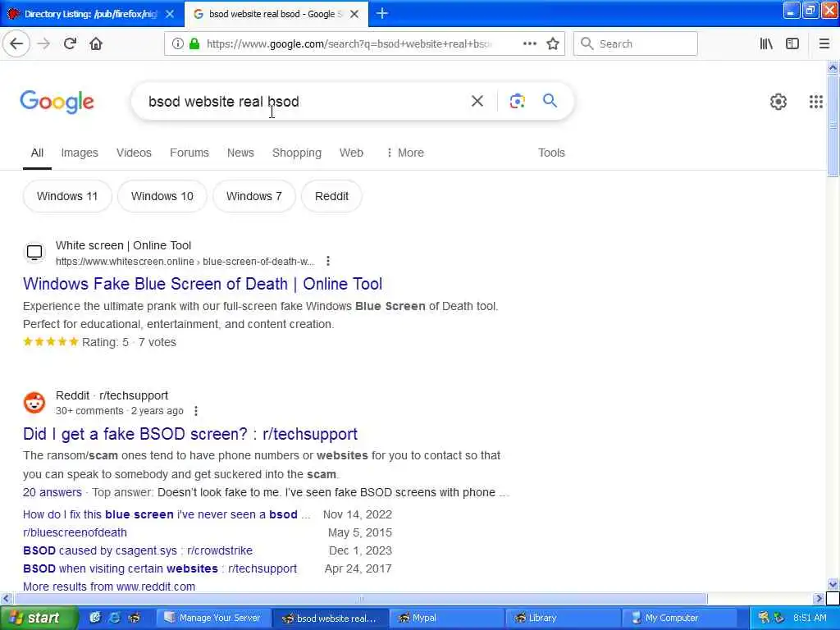Screen dimensions: 840x630
Task: Go back with the browser back arrow
Action: (16, 43)
